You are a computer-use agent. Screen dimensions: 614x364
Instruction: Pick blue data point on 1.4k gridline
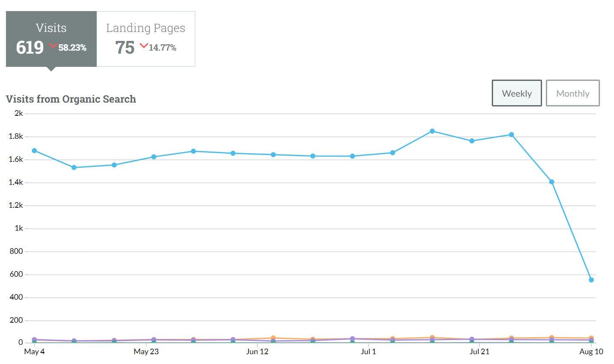tap(551, 182)
